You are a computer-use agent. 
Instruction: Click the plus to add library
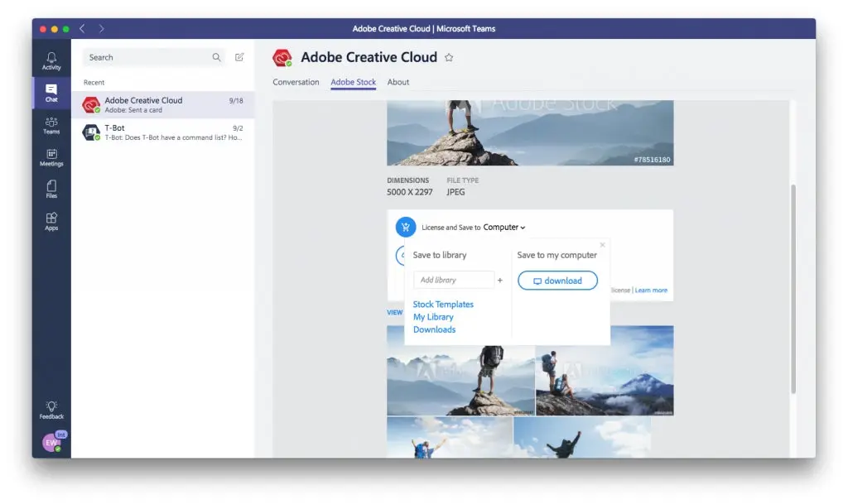click(x=499, y=281)
